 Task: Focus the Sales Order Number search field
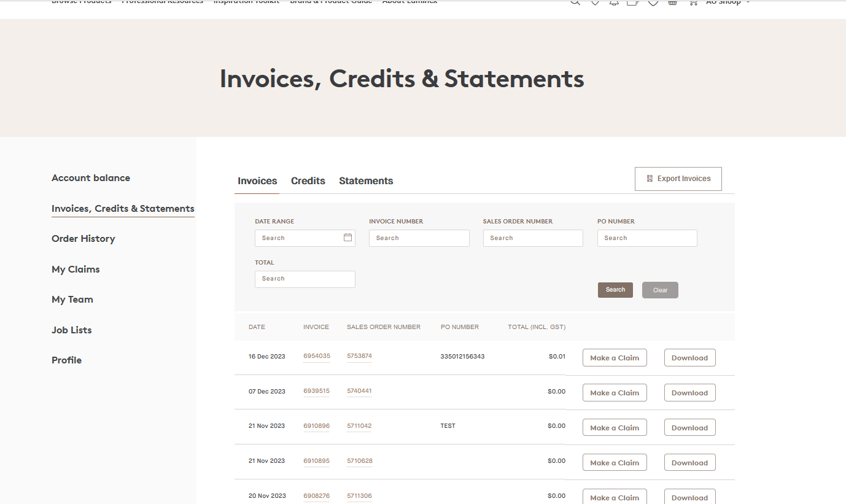click(532, 238)
